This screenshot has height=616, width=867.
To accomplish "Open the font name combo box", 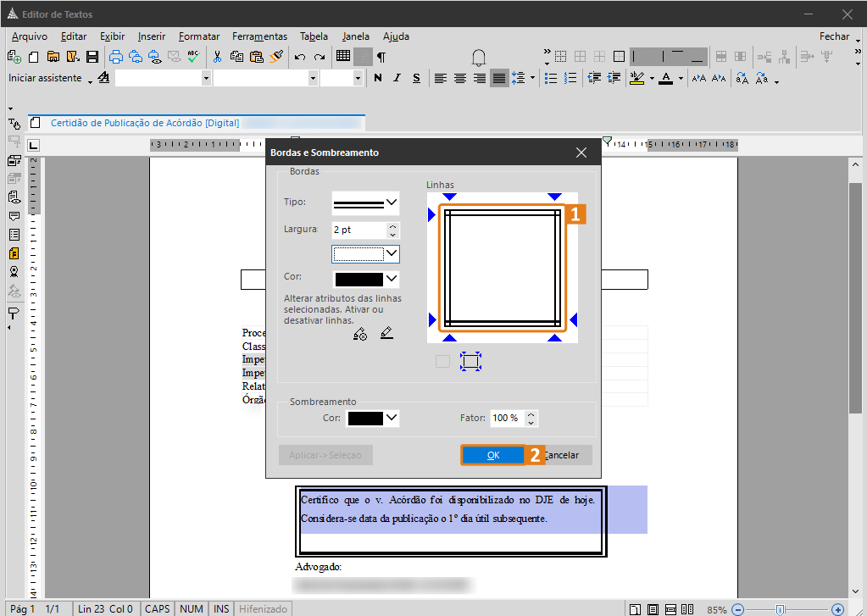I will [x=265, y=78].
